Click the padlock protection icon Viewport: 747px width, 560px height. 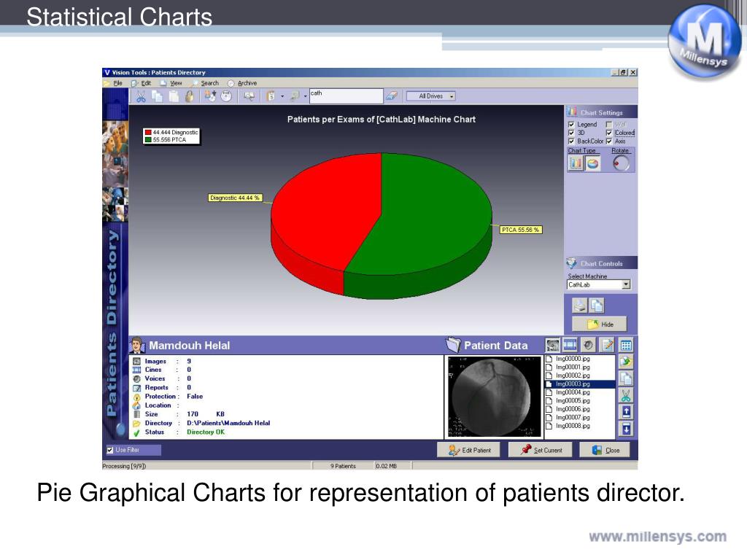pos(190,96)
